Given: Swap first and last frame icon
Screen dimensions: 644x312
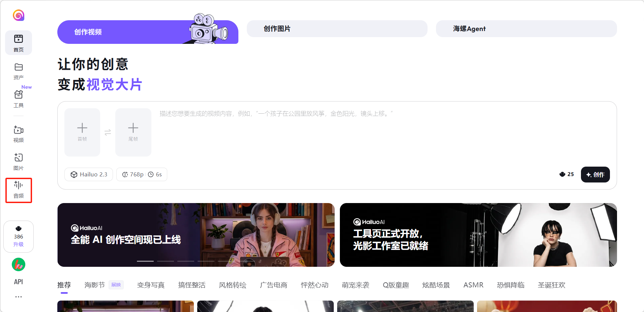Looking at the screenshot, I should point(108,133).
